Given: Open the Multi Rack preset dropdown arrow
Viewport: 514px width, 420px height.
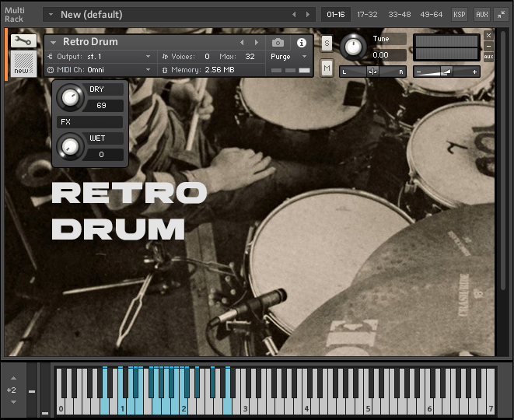Looking at the screenshot, I should pyautogui.click(x=51, y=15).
